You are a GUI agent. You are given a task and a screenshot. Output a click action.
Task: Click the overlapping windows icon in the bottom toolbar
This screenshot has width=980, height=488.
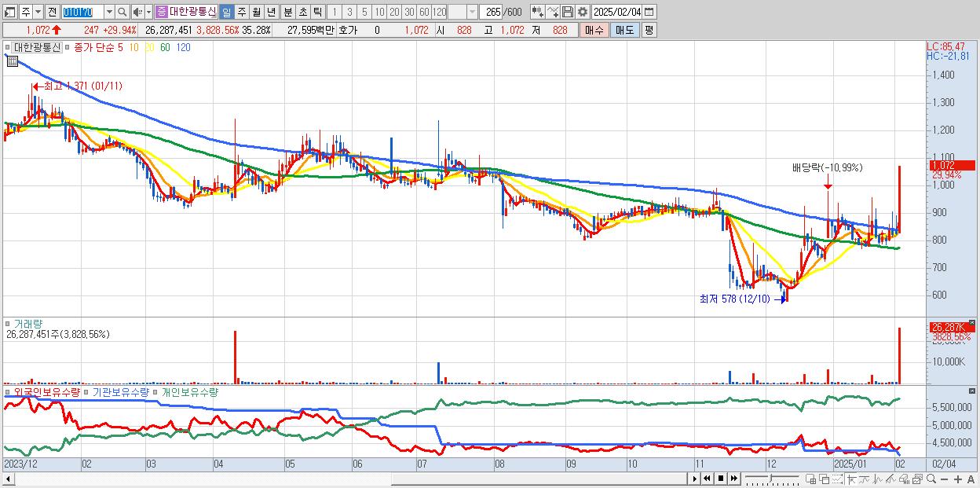click(825, 479)
